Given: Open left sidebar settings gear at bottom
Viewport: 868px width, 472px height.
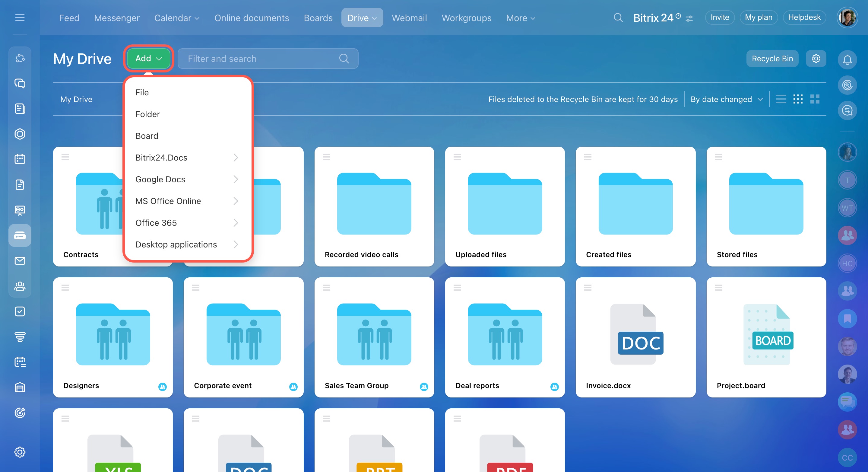Looking at the screenshot, I should (20, 452).
